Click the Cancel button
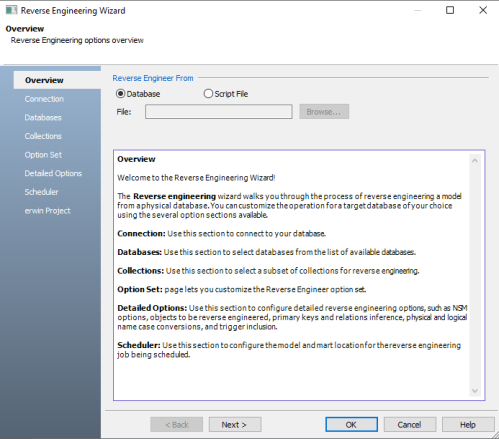499x439 pixels. pyautogui.click(x=410, y=425)
